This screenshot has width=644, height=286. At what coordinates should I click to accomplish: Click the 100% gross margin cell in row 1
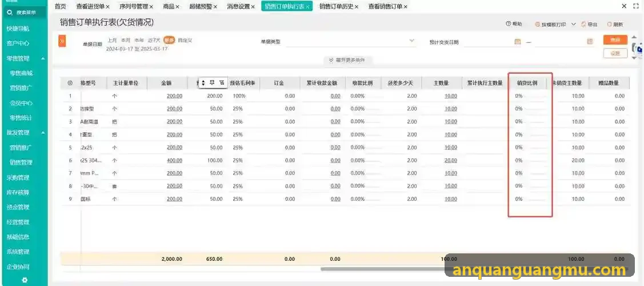click(239, 96)
